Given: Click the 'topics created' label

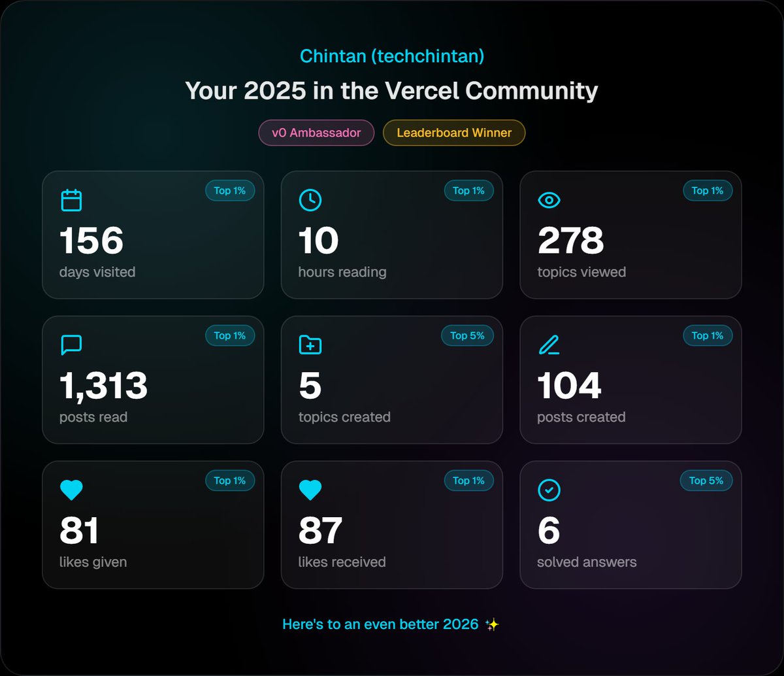Looking at the screenshot, I should point(344,417).
